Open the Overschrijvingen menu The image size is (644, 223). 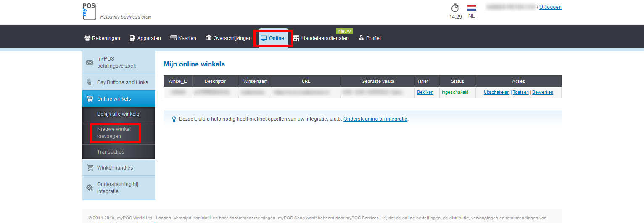[x=229, y=38]
